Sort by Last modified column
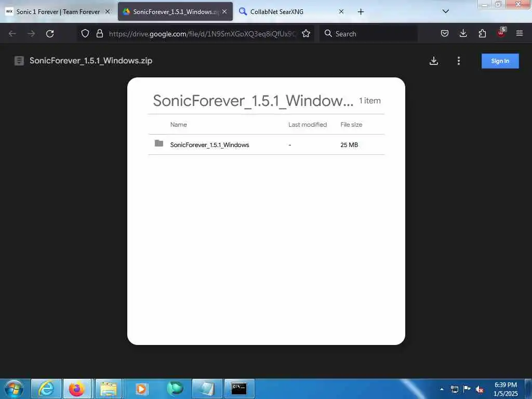 pos(308,125)
